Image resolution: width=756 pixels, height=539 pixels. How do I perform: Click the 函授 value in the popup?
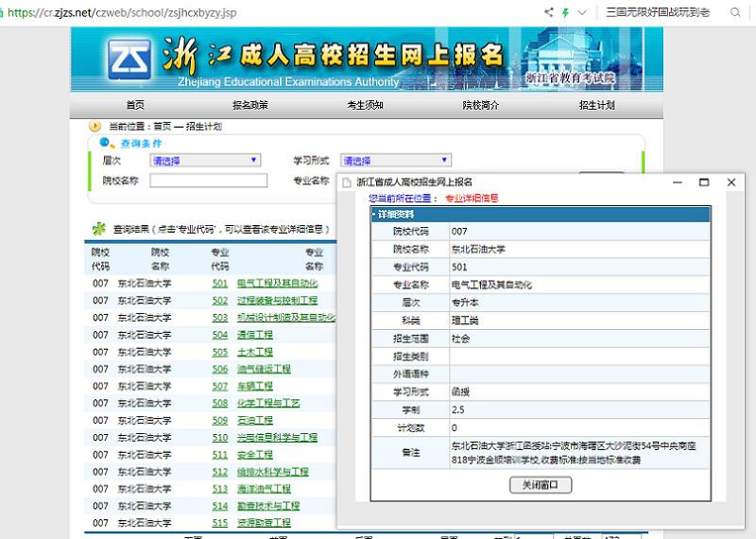point(460,391)
